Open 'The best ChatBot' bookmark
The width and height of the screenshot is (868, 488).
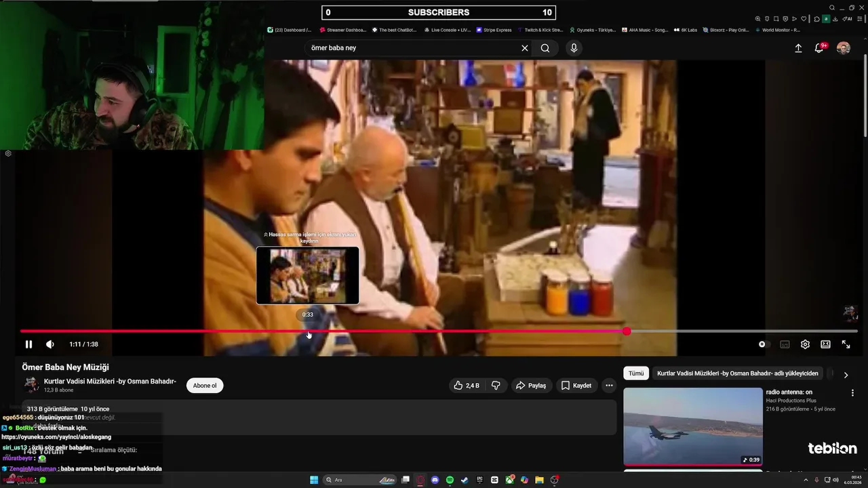pyautogui.click(x=394, y=30)
